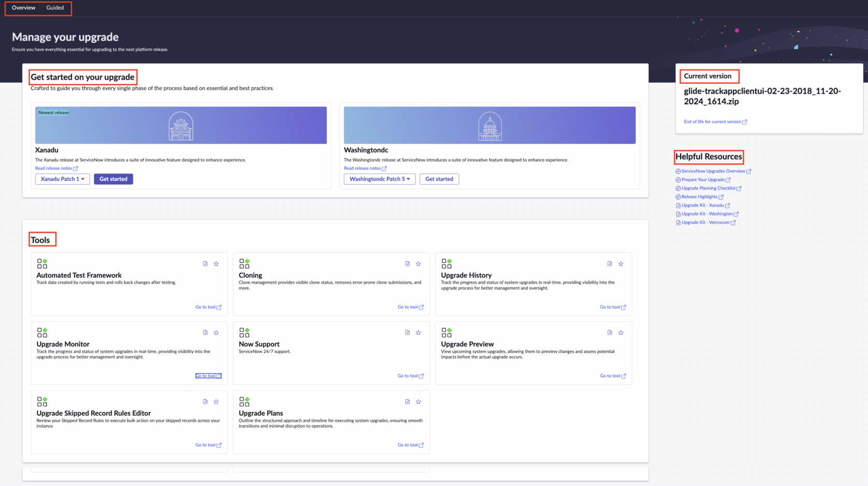Screen dimensions: 868x486
Task: Open Upgrade Planning Checklist link
Action: pos(708,188)
